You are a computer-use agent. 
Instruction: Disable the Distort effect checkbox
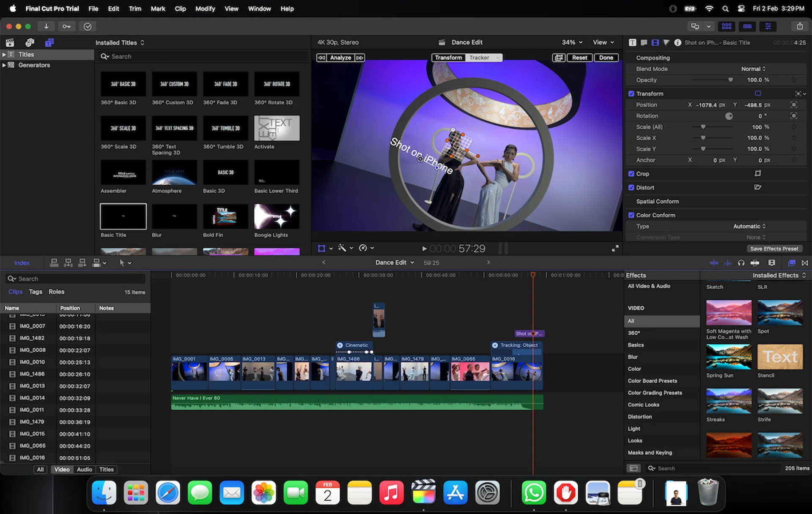coord(631,187)
